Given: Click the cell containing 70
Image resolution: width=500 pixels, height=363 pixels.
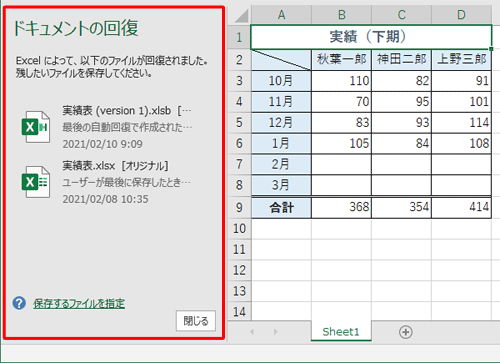Looking at the screenshot, I should (x=341, y=102).
